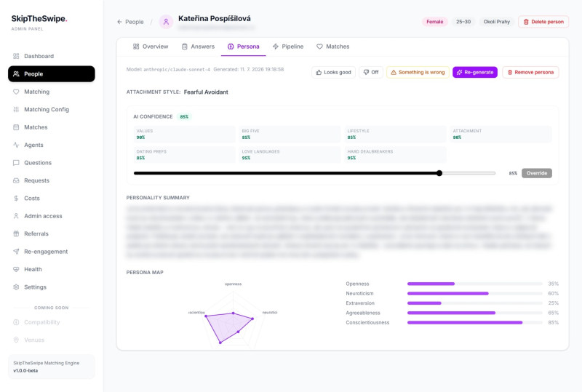The width and height of the screenshot is (582, 392).
Task: Click the Matches tab heart icon
Action: click(x=319, y=47)
